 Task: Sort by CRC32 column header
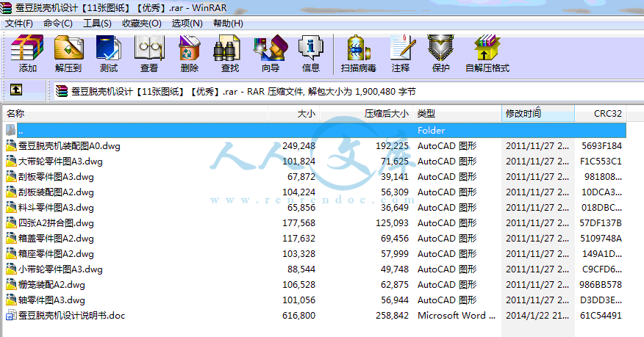[x=601, y=113]
